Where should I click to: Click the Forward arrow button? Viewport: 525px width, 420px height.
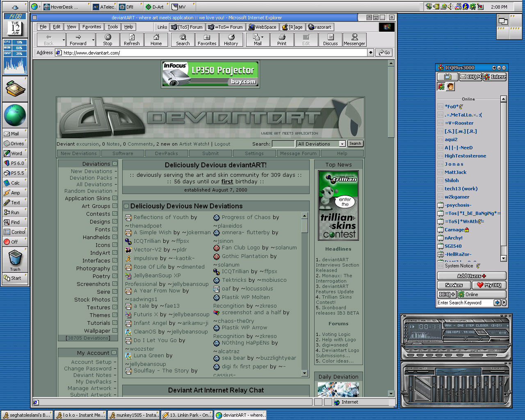(78, 40)
